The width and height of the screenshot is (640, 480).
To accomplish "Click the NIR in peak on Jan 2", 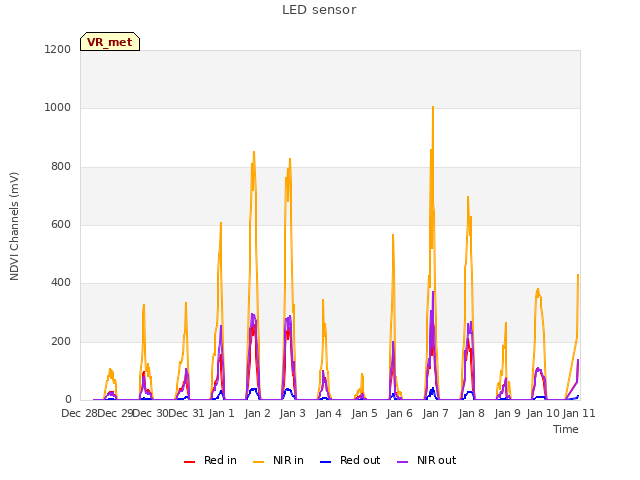I will point(254,152).
